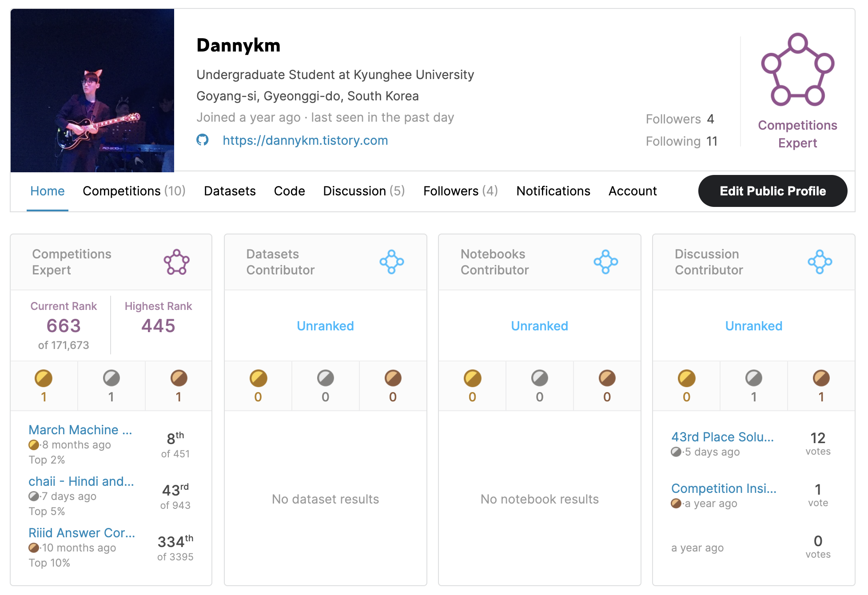Go to the Account tab
The width and height of the screenshot is (868, 595).
632,191
